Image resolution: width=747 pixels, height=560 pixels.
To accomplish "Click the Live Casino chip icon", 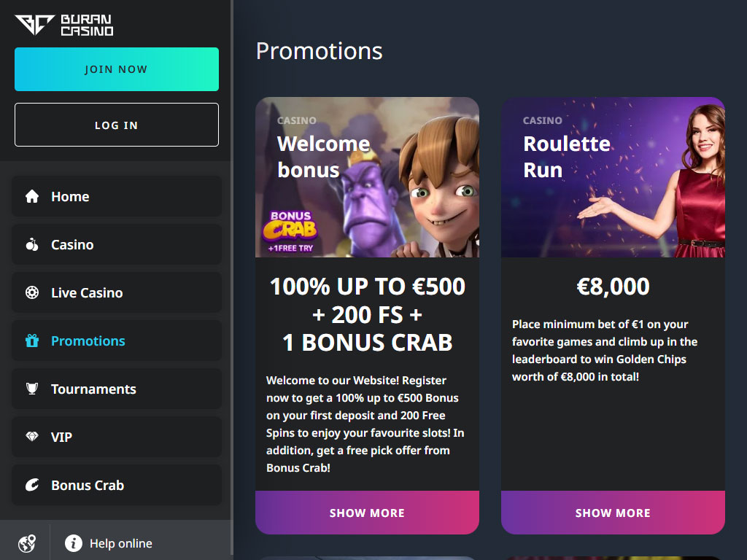I will point(32,292).
